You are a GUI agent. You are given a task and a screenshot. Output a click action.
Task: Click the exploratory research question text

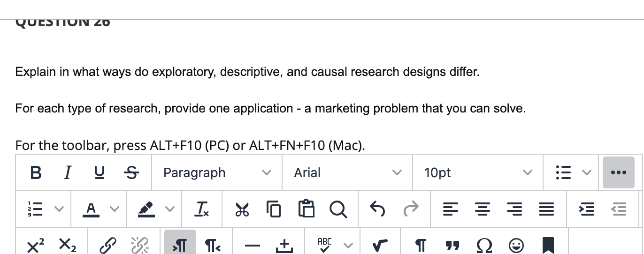247,72
